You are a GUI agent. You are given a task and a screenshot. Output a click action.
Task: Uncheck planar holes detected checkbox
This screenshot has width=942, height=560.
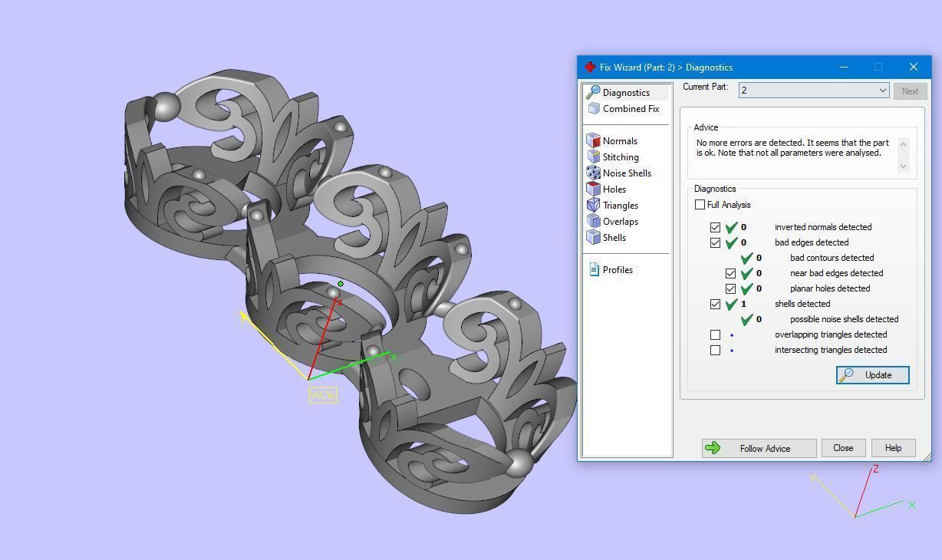click(730, 288)
